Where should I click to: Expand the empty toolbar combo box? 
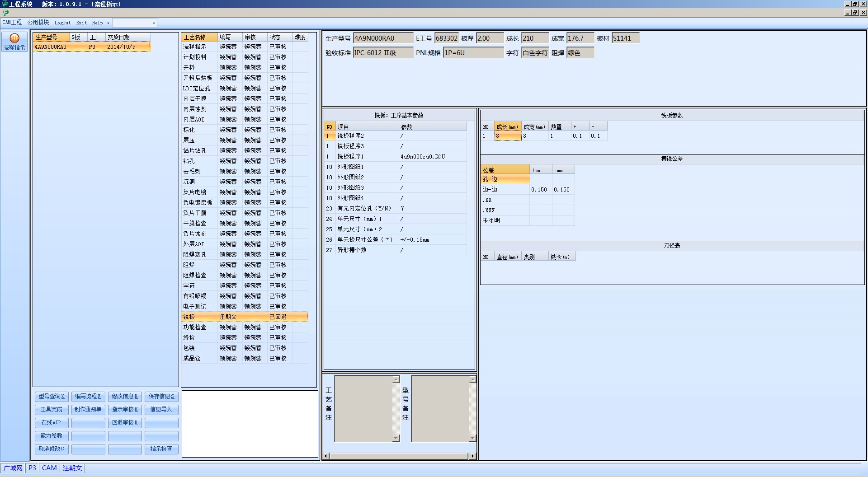click(154, 23)
